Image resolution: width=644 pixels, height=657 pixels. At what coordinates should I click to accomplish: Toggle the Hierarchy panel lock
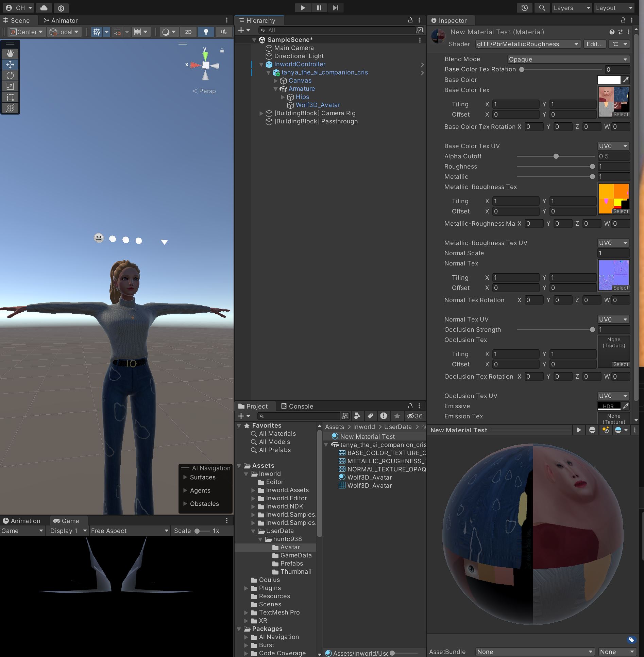coord(410,20)
